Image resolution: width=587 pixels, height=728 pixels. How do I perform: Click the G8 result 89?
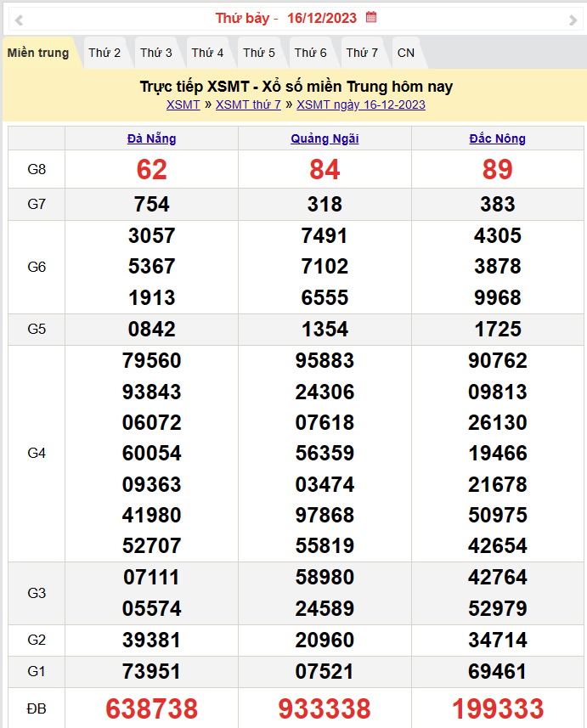pyautogui.click(x=497, y=169)
